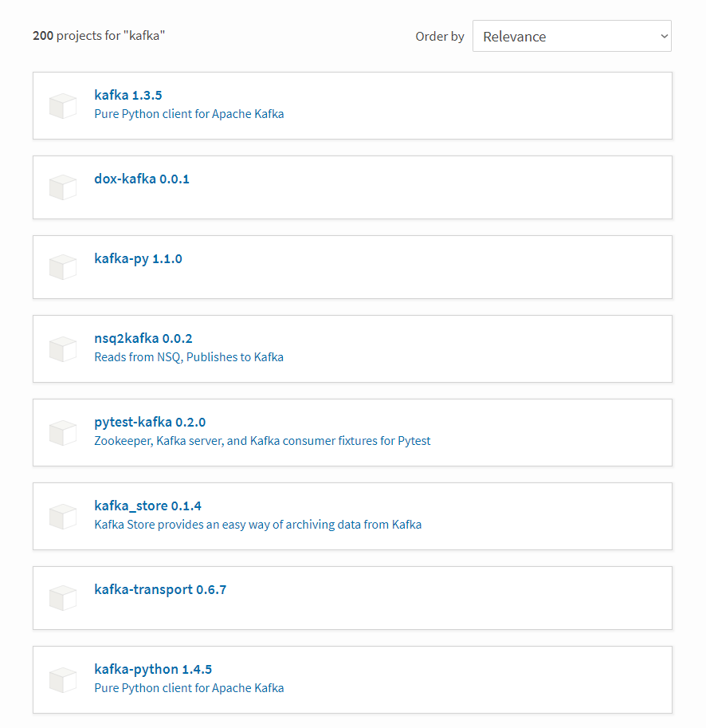Click 'Reads from NSQ, Publishes to Kafka' description
706x728 pixels.
(189, 357)
